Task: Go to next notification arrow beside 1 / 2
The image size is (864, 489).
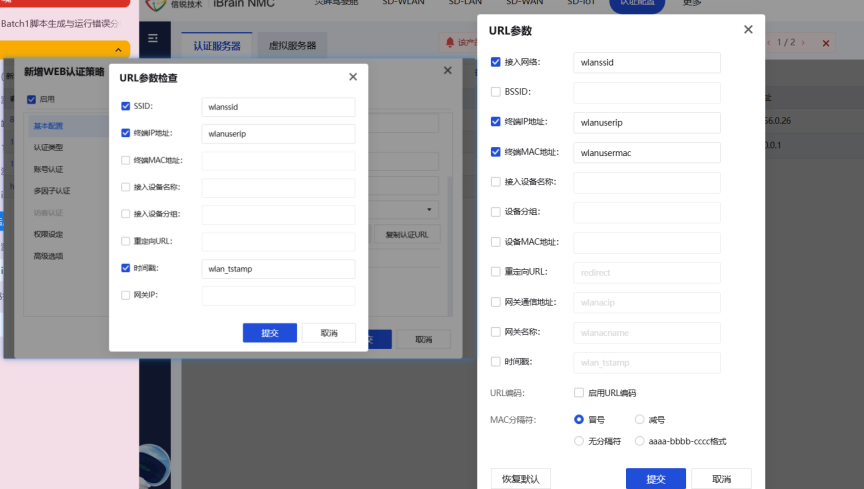Action: coord(803,42)
